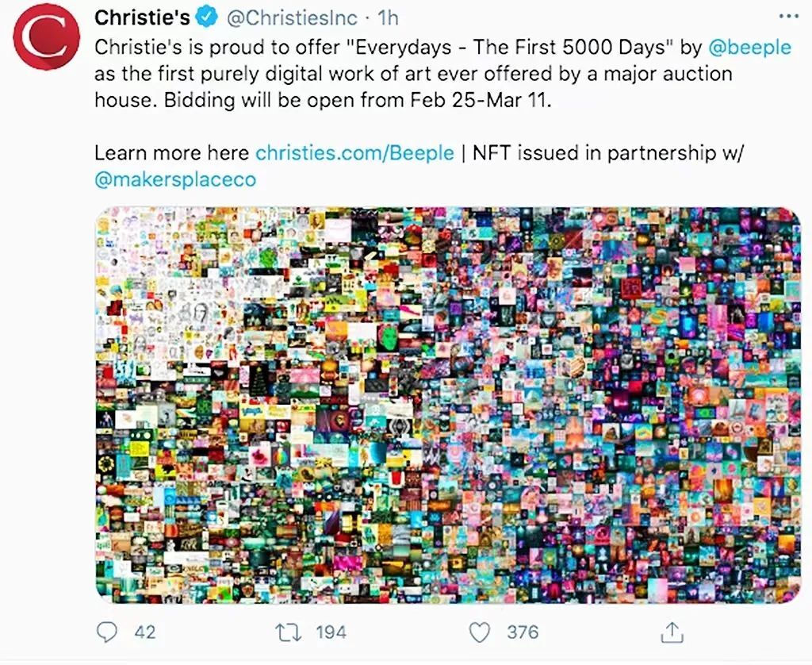Open the Christie's display name profile link
This screenshot has height=665, width=812.
(x=142, y=17)
